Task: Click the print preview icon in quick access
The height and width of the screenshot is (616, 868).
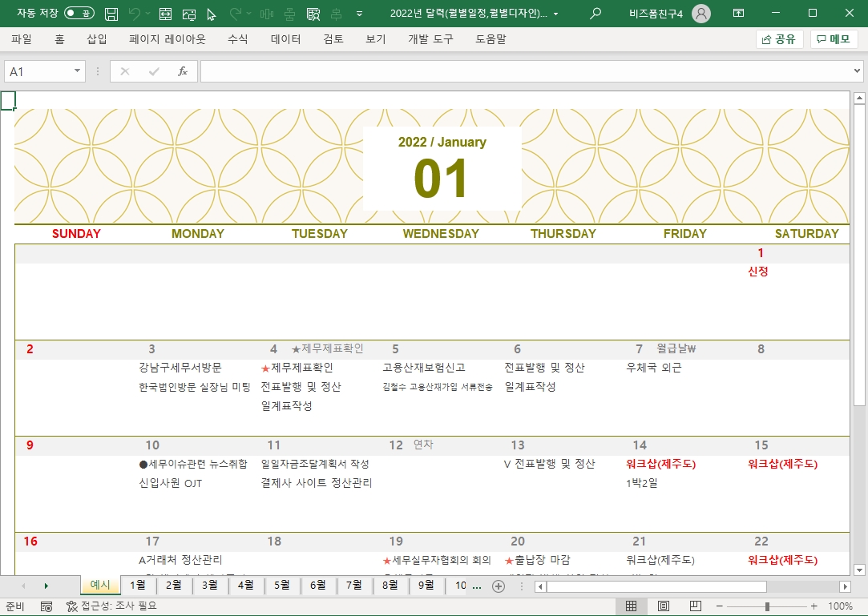Action: pos(313,14)
